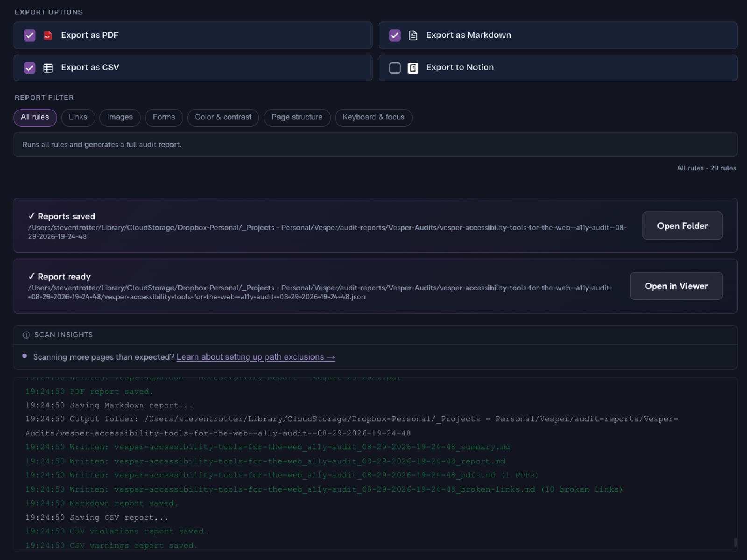Click the 'Export as PDF' label
The height and width of the screenshot is (560, 747).
click(90, 35)
